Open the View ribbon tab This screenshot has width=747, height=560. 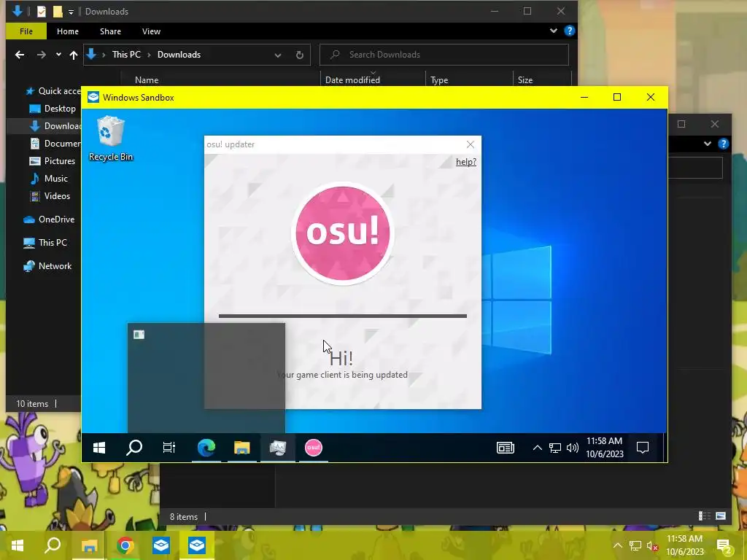151,31
